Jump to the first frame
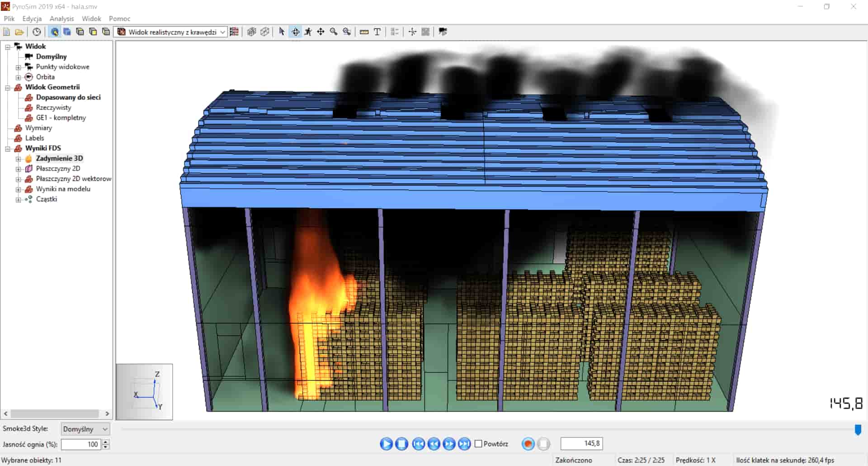This screenshot has height=466, width=868. [418, 444]
